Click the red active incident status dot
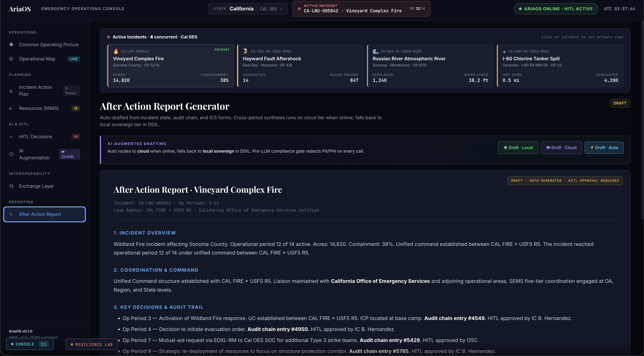The height and width of the screenshot is (356, 644). (x=299, y=9)
